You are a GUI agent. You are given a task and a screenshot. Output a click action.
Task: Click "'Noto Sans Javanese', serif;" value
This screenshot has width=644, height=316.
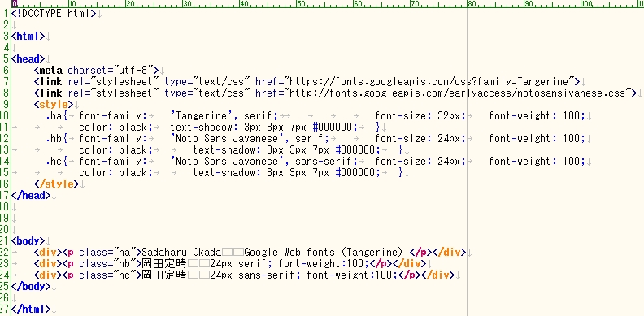pos(250,138)
